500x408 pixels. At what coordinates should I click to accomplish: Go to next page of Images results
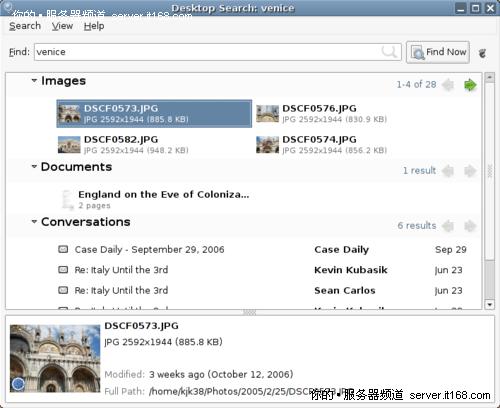pos(470,85)
